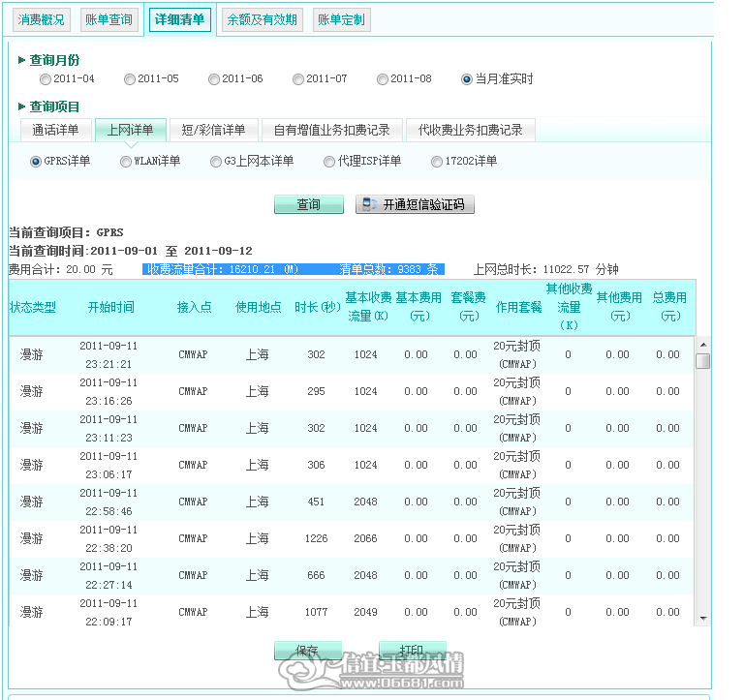Click the traffic cell 2049
Viewport: 744px width, 700px height.
[365, 612]
